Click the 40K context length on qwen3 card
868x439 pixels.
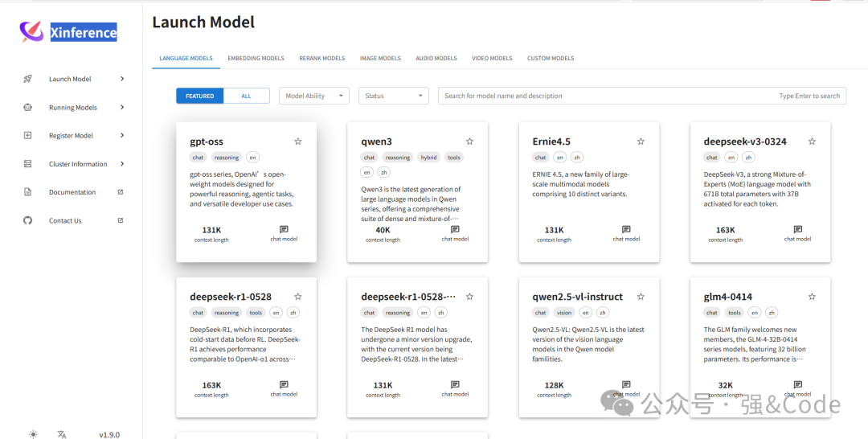pyautogui.click(x=383, y=230)
